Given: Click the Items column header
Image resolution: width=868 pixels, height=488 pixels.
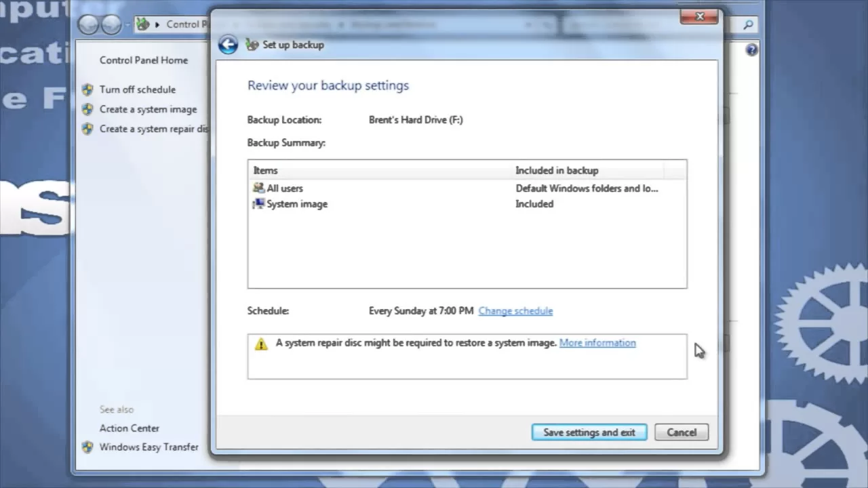Looking at the screenshot, I should (380, 171).
